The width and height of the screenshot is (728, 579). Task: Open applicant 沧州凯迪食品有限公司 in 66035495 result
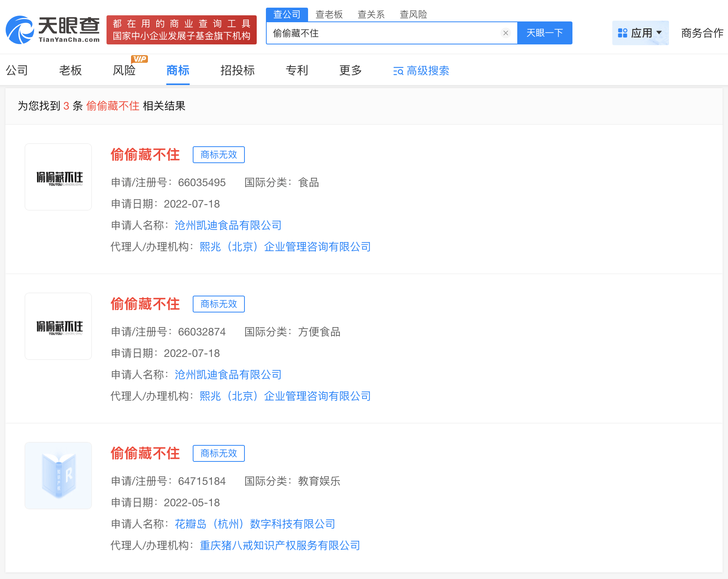228,225
